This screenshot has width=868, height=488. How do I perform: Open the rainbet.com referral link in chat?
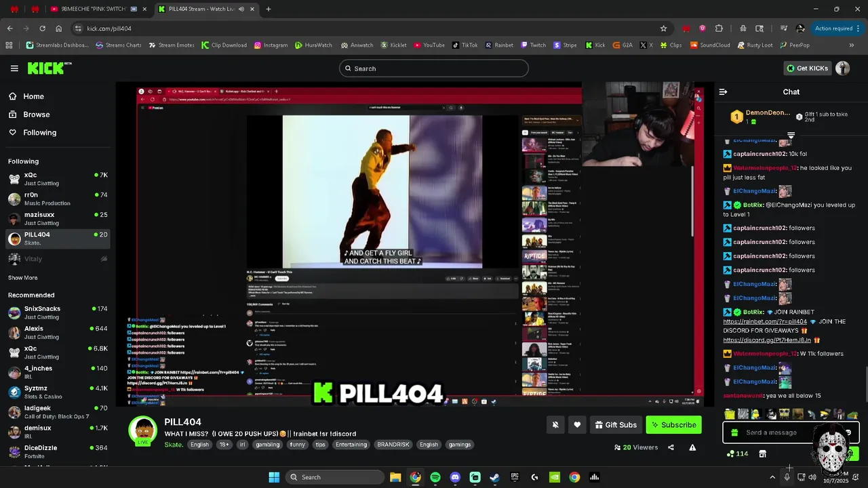pos(765,321)
